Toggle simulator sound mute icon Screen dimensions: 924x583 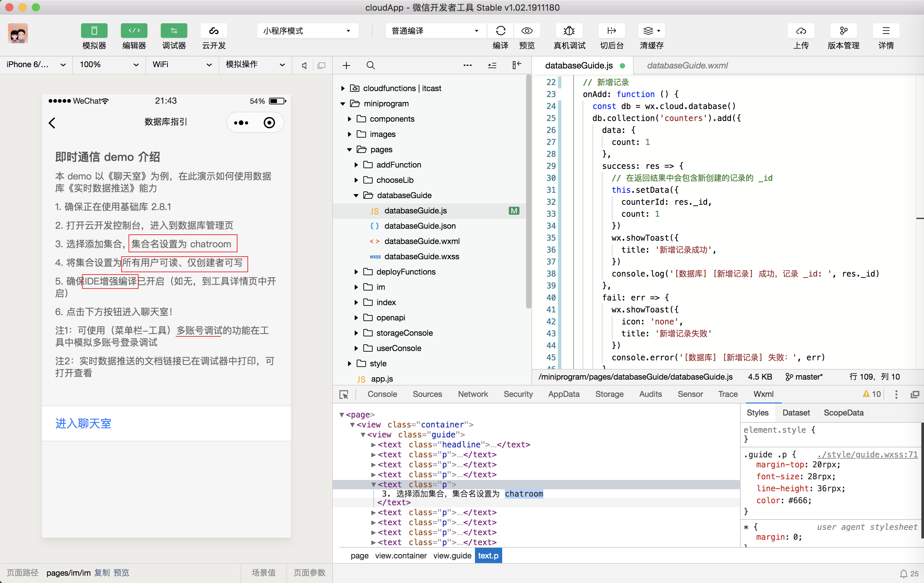point(304,65)
